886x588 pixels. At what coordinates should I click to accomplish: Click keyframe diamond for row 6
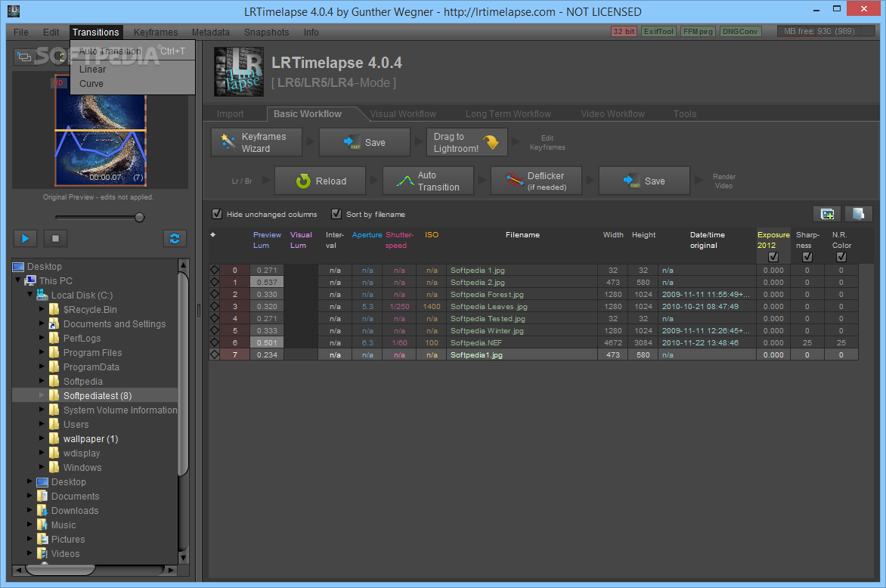point(215,342)
